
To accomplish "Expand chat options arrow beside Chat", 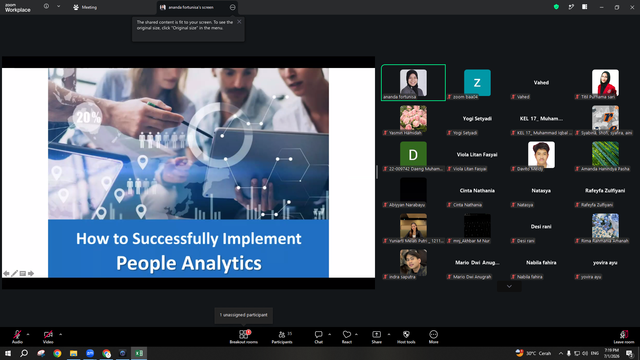I will [x=329, y=334].
